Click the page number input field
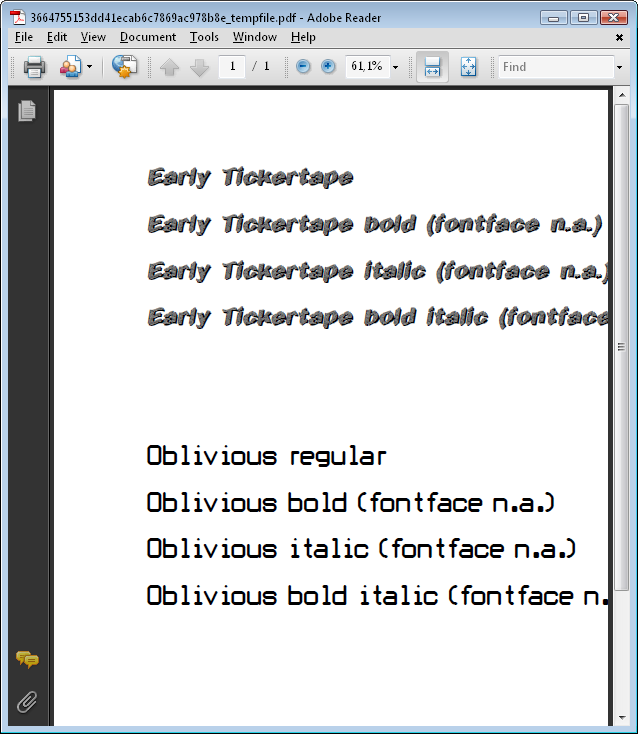638x734 pixels. point(232,67)
